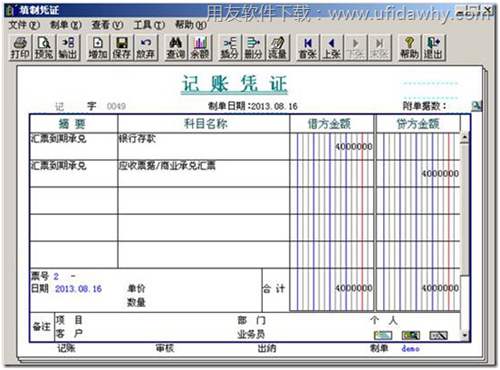Click scrollbar up arrow of entries table

point(465,137)
